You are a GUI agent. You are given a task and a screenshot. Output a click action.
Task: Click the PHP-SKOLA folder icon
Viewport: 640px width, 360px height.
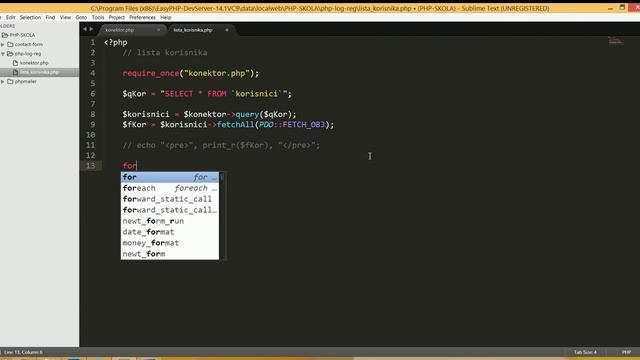click(x=5, y=35)
